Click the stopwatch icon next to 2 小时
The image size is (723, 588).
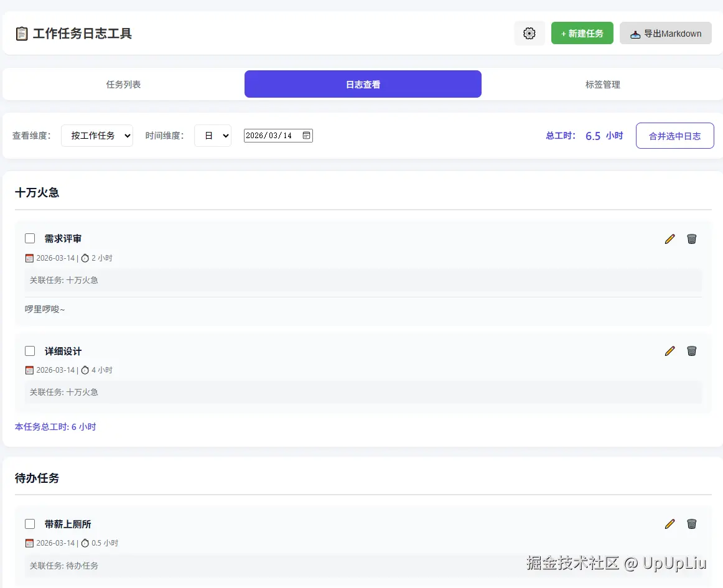click(85, 258)
